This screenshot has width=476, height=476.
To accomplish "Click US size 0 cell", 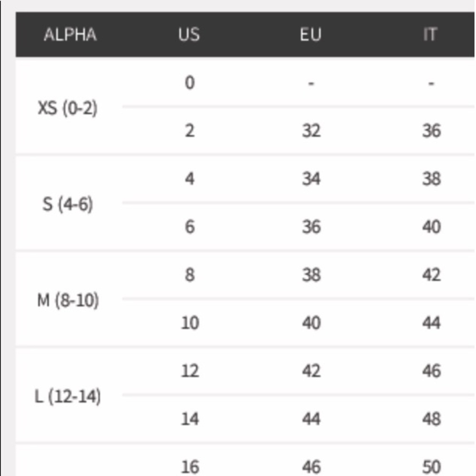I will [189, 83].
